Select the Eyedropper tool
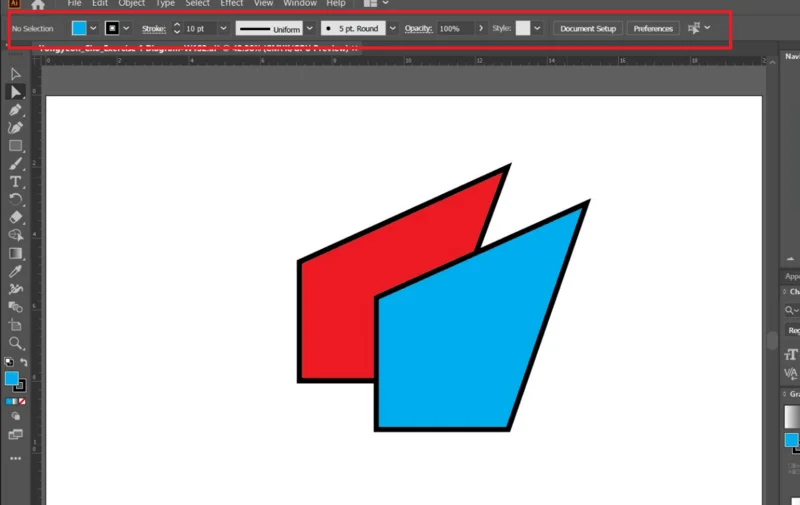Image resolution: width=800 pixels, height=505 pixels. [15, 271]
